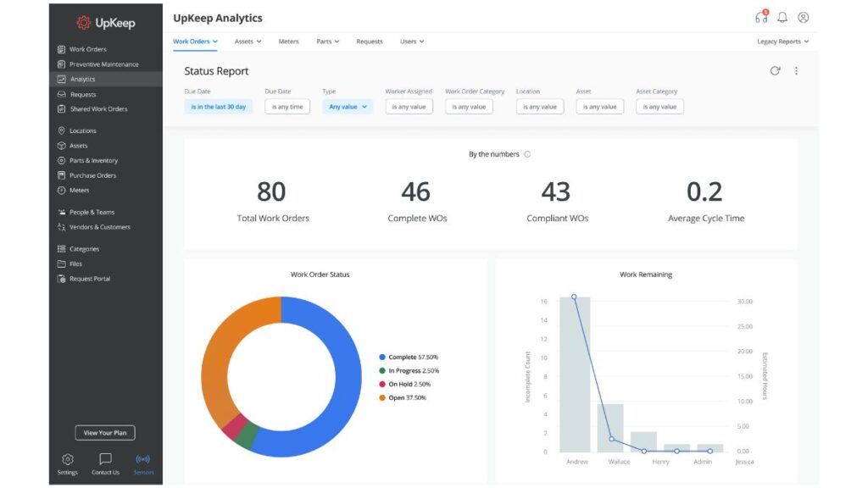This screenshot has height=488, width=868.
Task: Open the Status Report overflow menu
Action: pyautogui.click(x=795, y=71)
